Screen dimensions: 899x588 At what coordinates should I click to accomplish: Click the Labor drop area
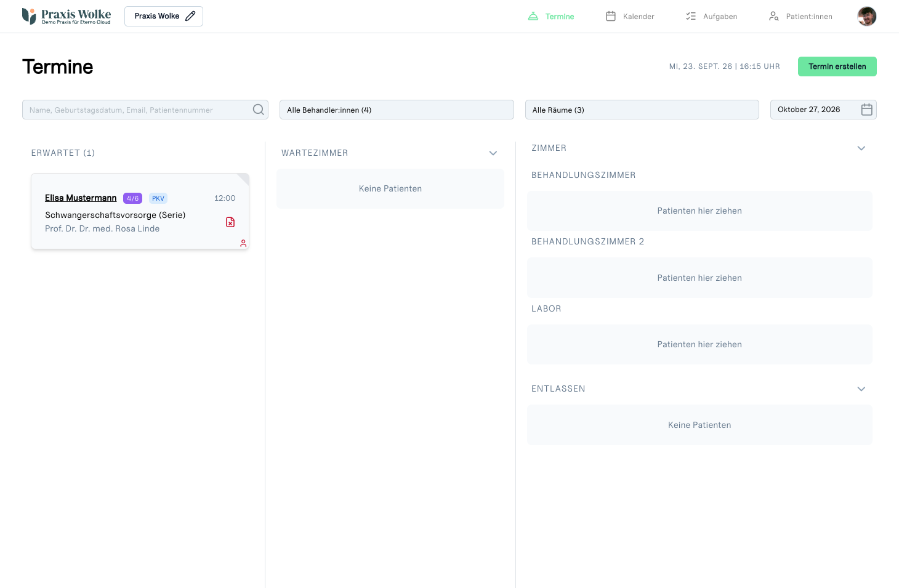point(699,344)
